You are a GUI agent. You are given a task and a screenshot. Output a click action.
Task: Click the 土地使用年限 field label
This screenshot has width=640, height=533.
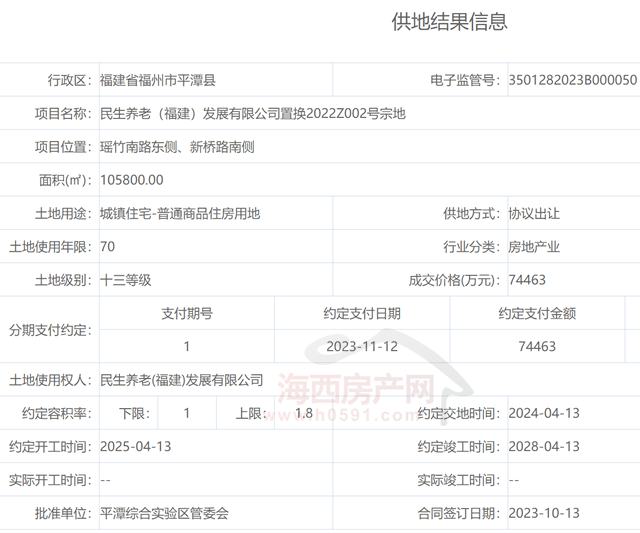(x=51, y=247)
